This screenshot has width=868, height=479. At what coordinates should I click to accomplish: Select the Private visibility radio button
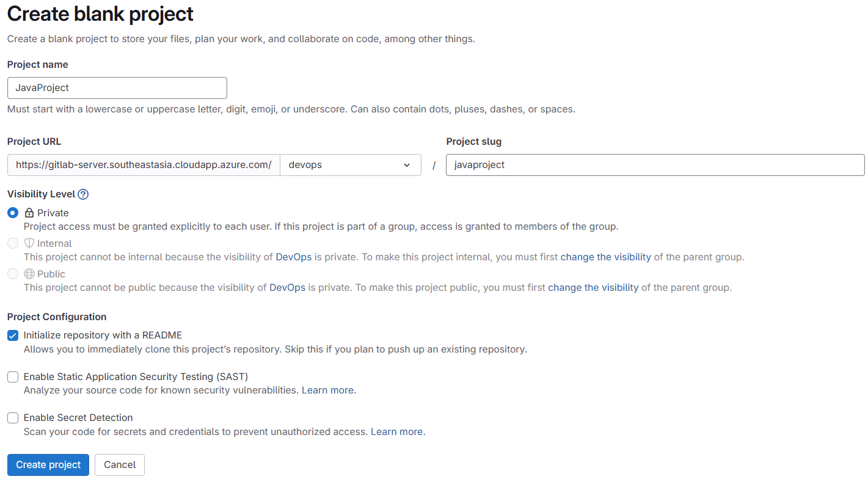tap(12, 213)
